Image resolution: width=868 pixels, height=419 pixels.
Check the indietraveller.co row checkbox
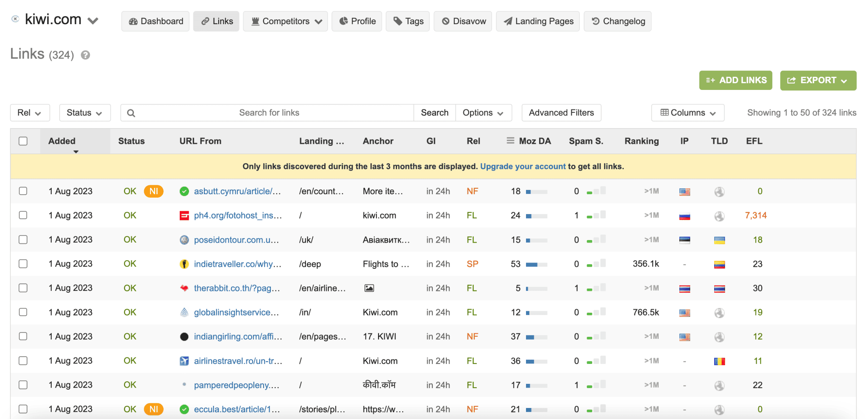coord(23,263)
